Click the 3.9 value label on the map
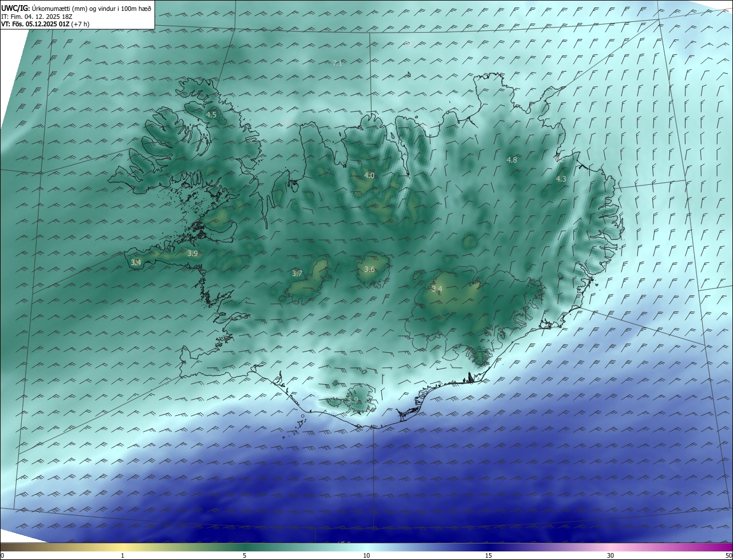 pyautogui.click(x=192, y=254)
